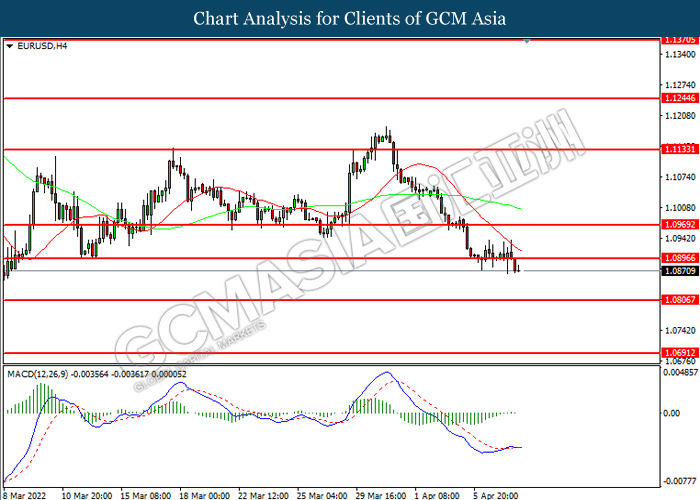The height and width of the screenshot is (500, 700).
Task: Click the EURUSD,H4 symbol label
Action: tap(42, 46)
